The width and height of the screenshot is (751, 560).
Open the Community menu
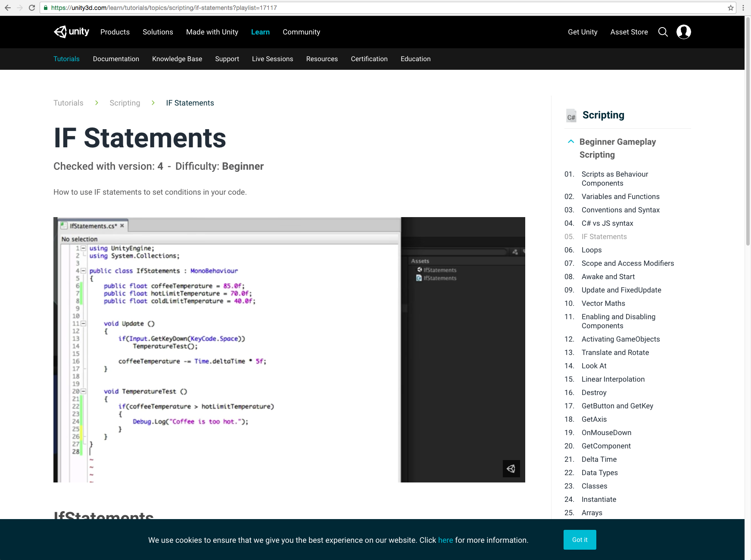tap(301, 32)
